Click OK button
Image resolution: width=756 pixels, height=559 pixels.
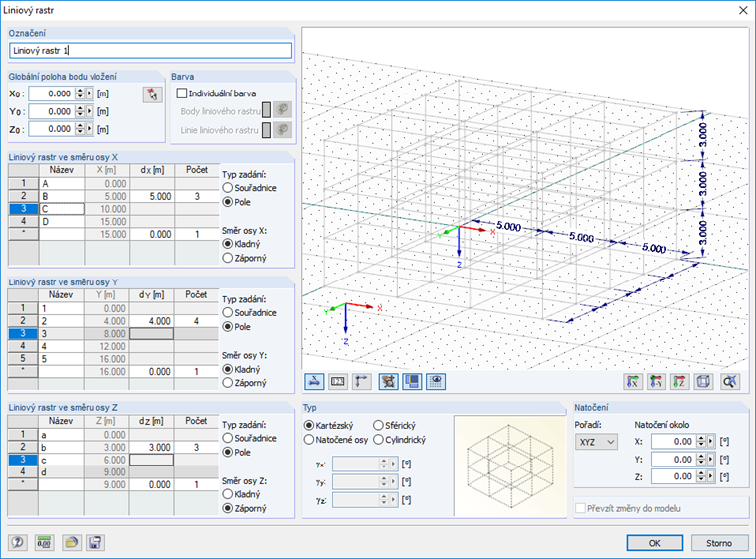(x=655, y=543)
